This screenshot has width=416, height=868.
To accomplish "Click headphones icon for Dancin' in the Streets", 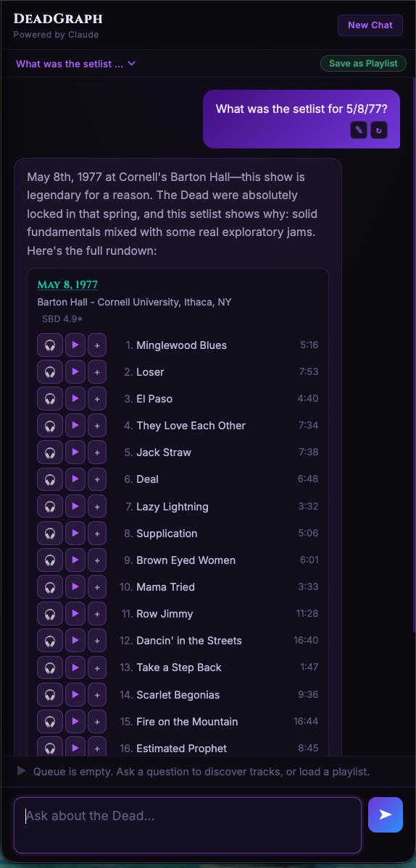I will [x=50, y=641].
